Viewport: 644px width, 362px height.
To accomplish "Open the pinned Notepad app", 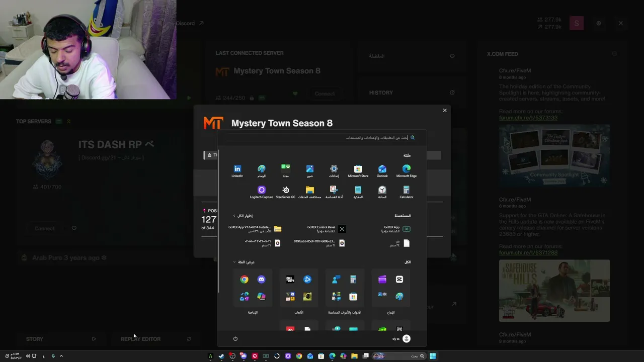I will click(358, 192).
